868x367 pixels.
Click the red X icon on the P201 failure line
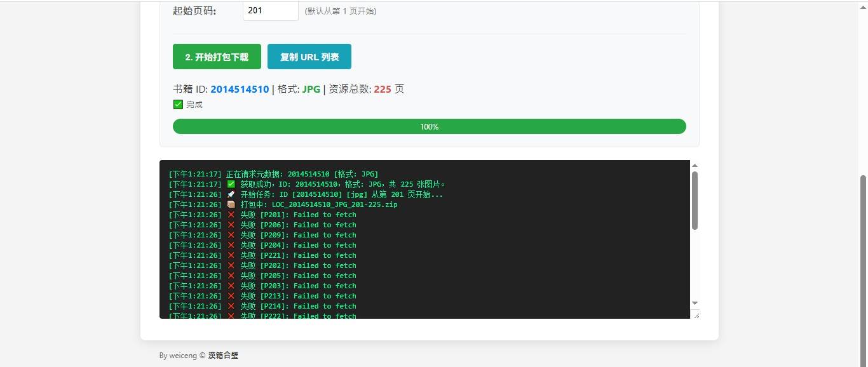pos(231,215)
